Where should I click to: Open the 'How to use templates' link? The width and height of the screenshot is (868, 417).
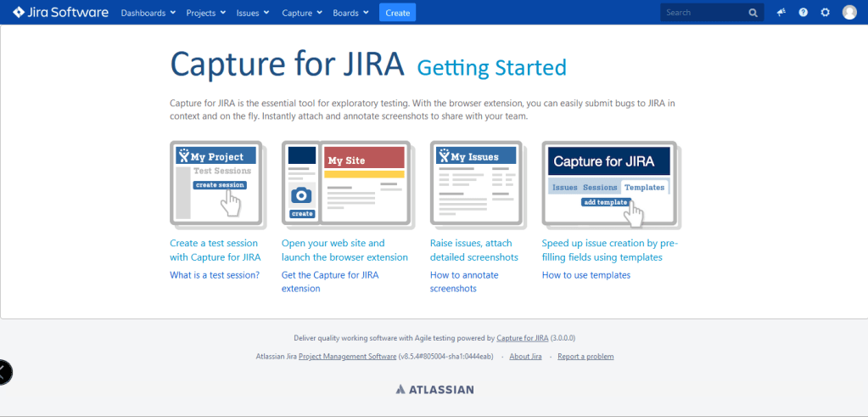tap(586, 275)
